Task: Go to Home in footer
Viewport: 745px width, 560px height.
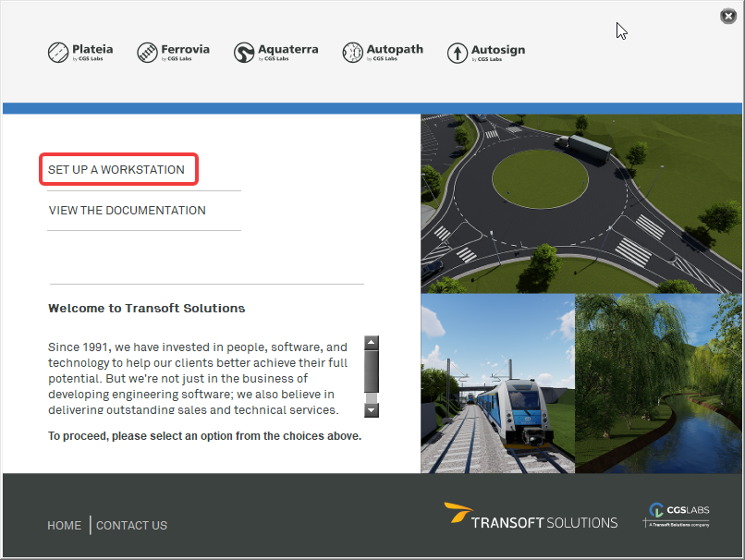Action: (x=64, y=525)
